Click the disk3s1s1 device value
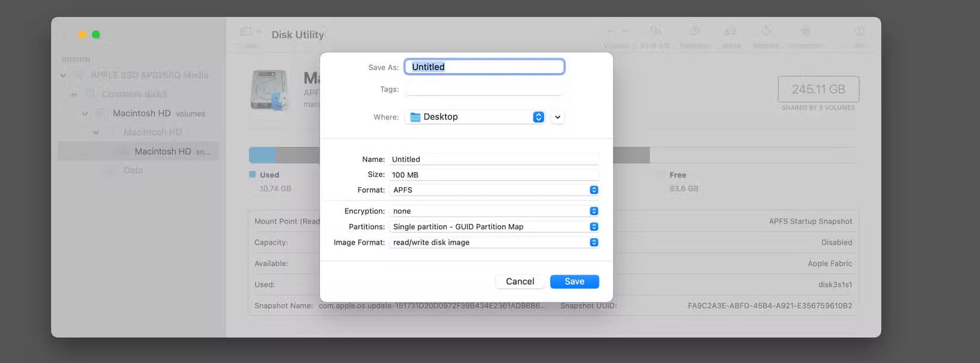This screenshot has height=363, width=980. 835,285
